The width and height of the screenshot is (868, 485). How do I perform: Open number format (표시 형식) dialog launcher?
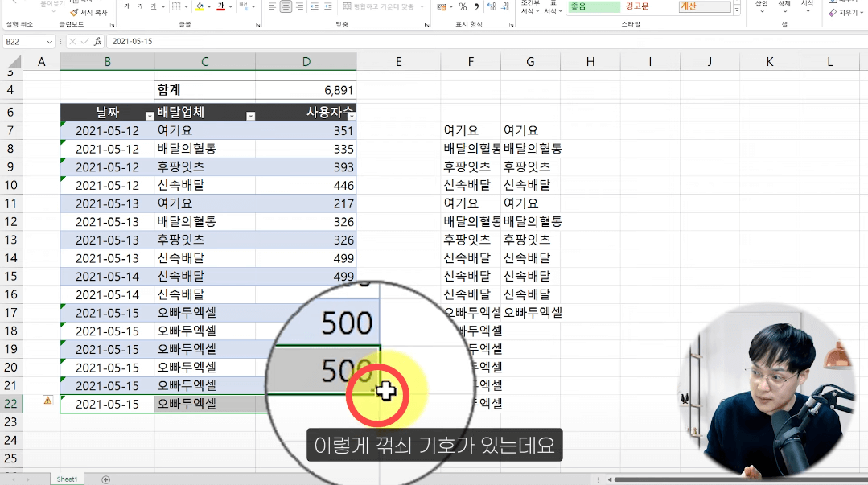(511, 25)
